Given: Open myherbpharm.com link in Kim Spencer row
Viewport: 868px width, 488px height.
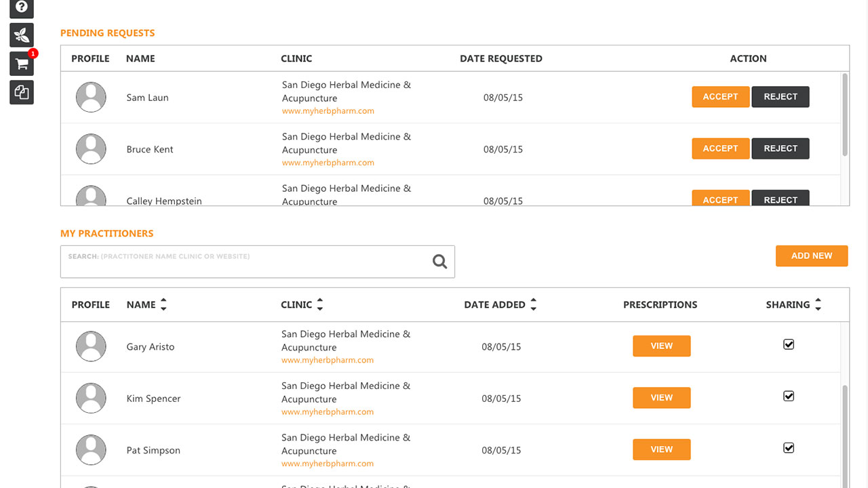Looking at the screenshot, I should coord(328,412).
